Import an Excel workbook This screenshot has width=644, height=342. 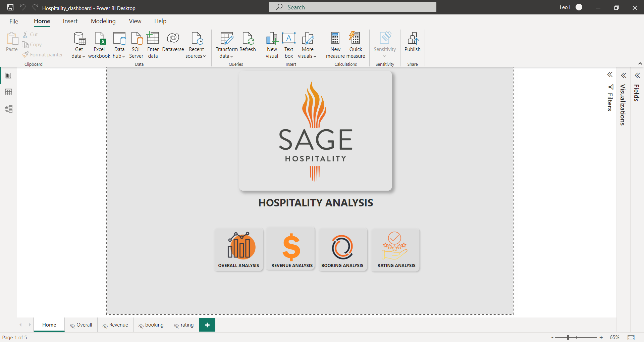[99, 45]
